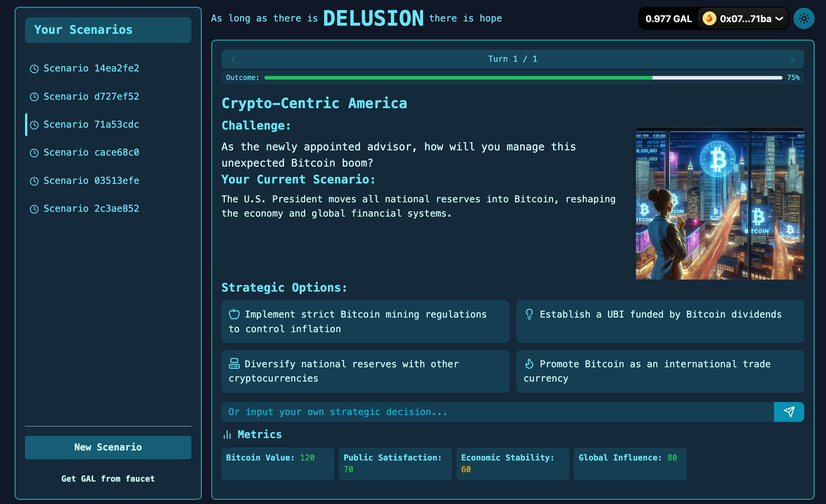Screen dimensions: 826x504
Task: Click the strategic decision input field
Action: pos(497,412)
